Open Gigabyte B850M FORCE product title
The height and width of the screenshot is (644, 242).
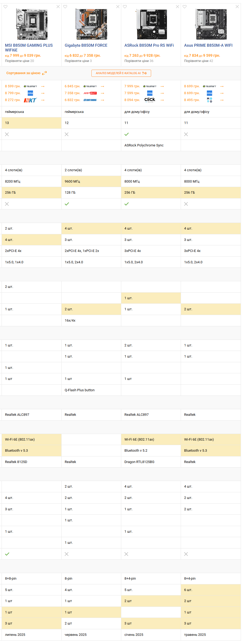86,45
